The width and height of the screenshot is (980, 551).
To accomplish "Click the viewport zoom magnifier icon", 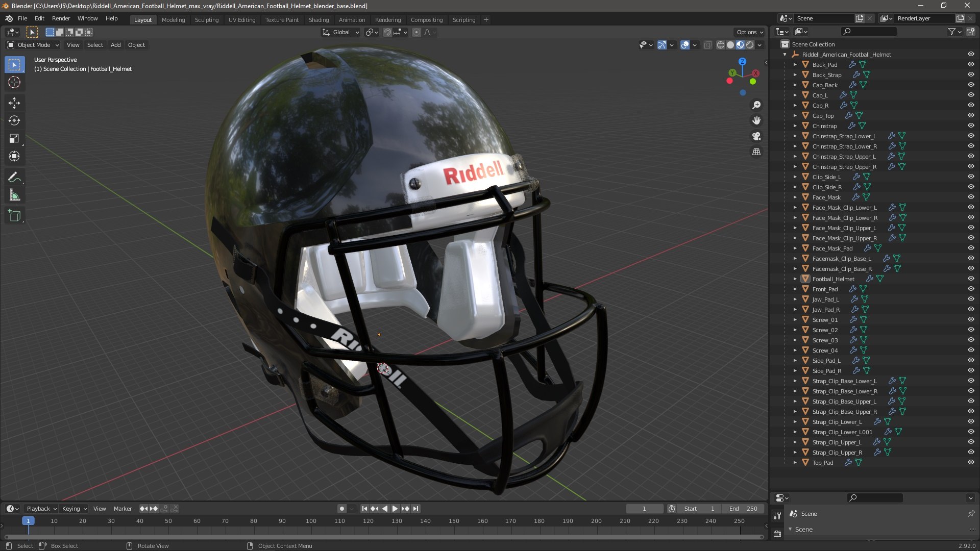I will tap(756, 105).
